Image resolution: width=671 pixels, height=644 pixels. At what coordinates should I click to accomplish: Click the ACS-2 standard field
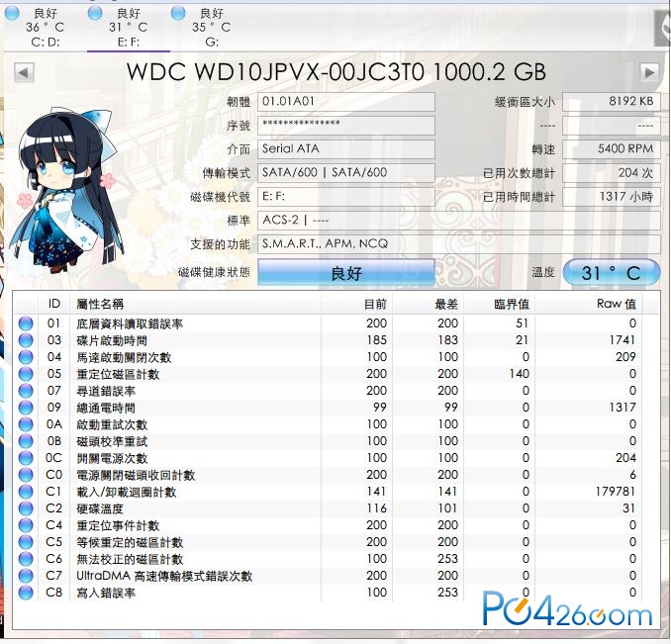coord(459,221)
